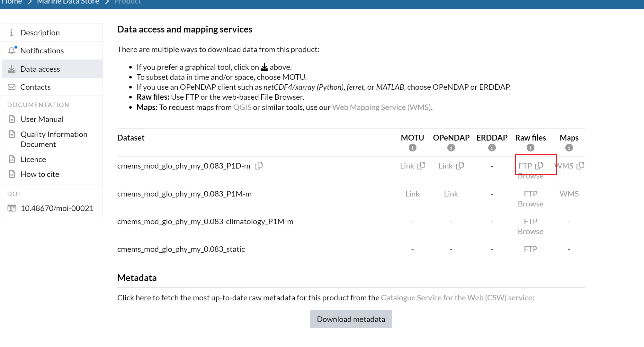Image resolution: width=644 pixels, height=347 pixels.
Task: Open FTP link for P1M-m dataset
Action: [531, 194]
